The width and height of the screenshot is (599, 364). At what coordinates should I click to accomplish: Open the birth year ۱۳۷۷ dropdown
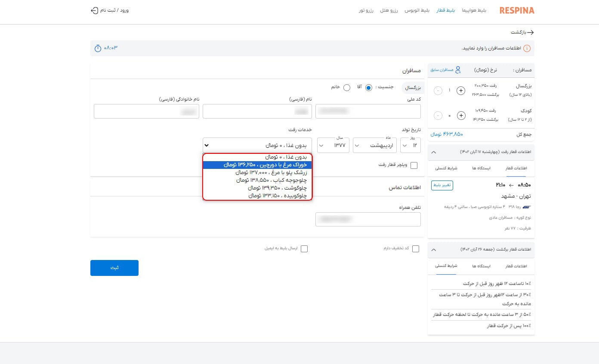333,145
